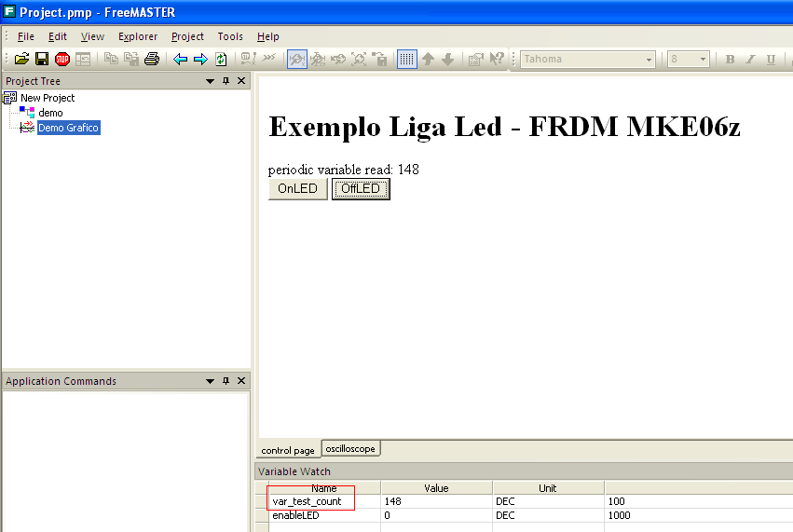Toggle Bold formatting button
Image resolution: width=793 pixels, height=532 pixels.
pos(730,60)
